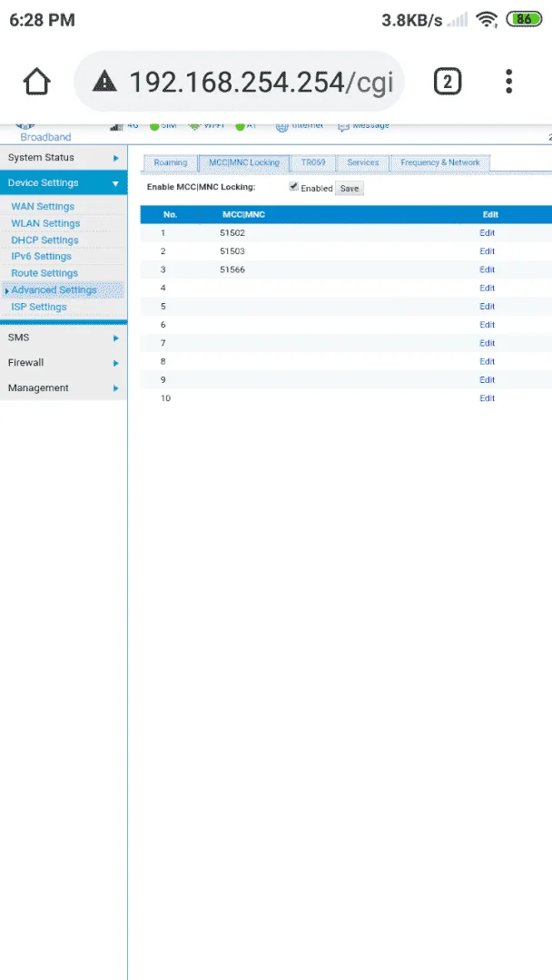Expand the Firewall menu
This screenshot has height=980, width=552.
coord(64,362)
